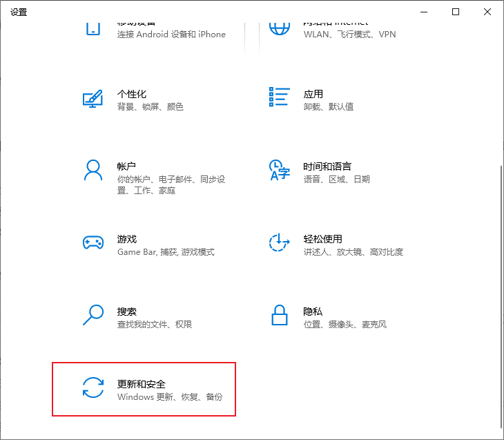Go to 帐户 settings title
The width and height of the screenshot is (504, 440).
pyautogui.click(x=126, y=166)
